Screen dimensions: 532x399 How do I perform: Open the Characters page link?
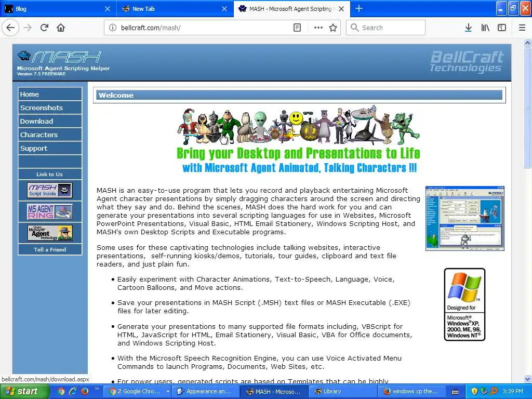[x=50, y=135]
